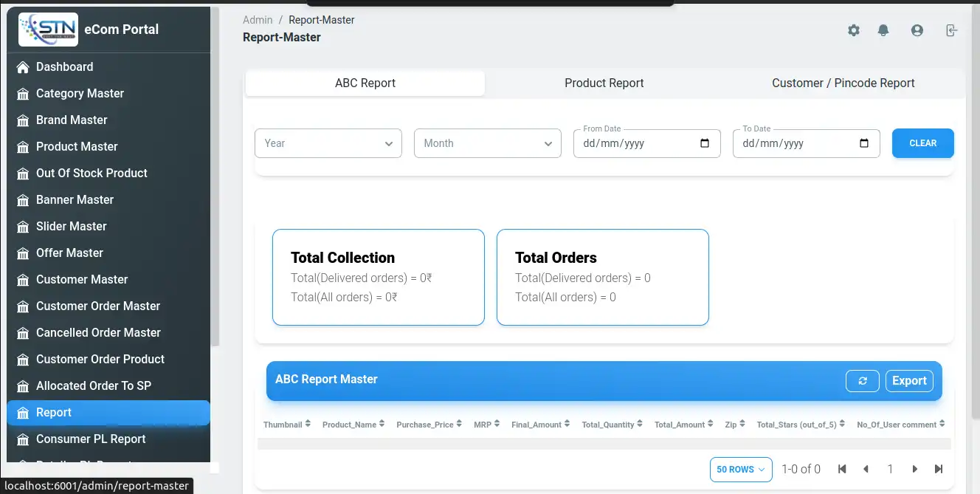Open the 50 ROWS page size dropdown
The height and width of the screenshot is (494, 980).
tap(741, 470)
